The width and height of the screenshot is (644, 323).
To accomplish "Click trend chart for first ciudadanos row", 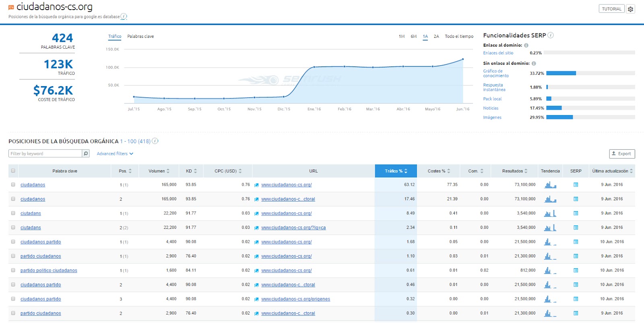I will tap(550, 185).
